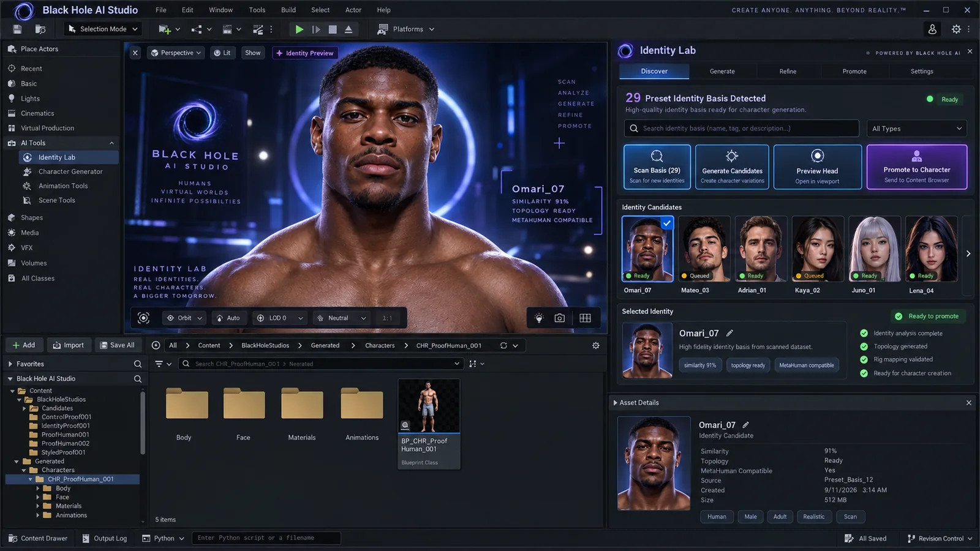Toggle Identity Preview in the viewport
This screenshot has height=551, width=980.
[304, 53]
